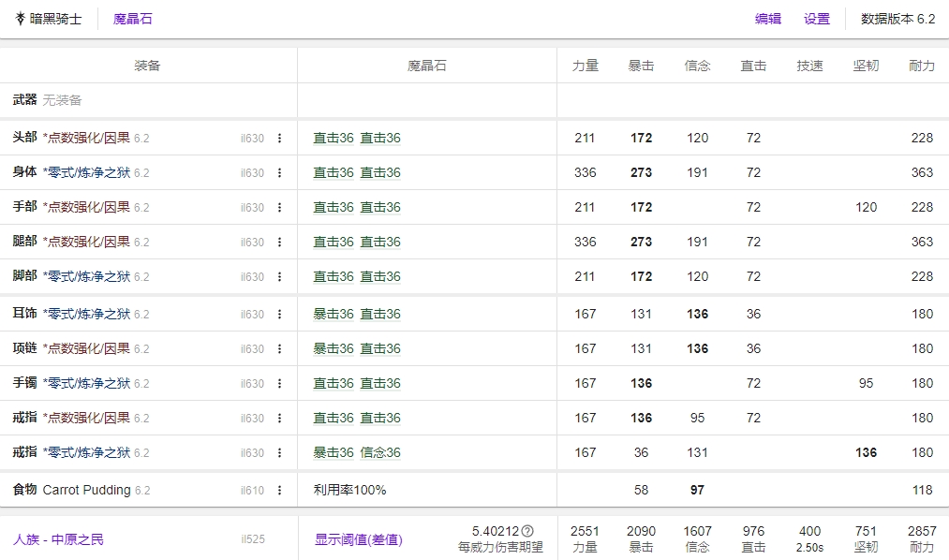Open the options menu for the 腿部 gear

pyautogui.click(x=278, y=243)
